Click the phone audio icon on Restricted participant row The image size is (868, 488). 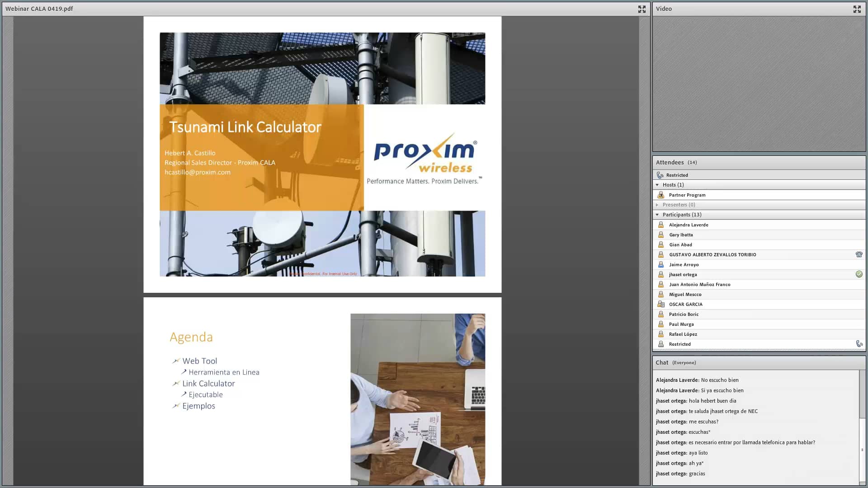859,344
